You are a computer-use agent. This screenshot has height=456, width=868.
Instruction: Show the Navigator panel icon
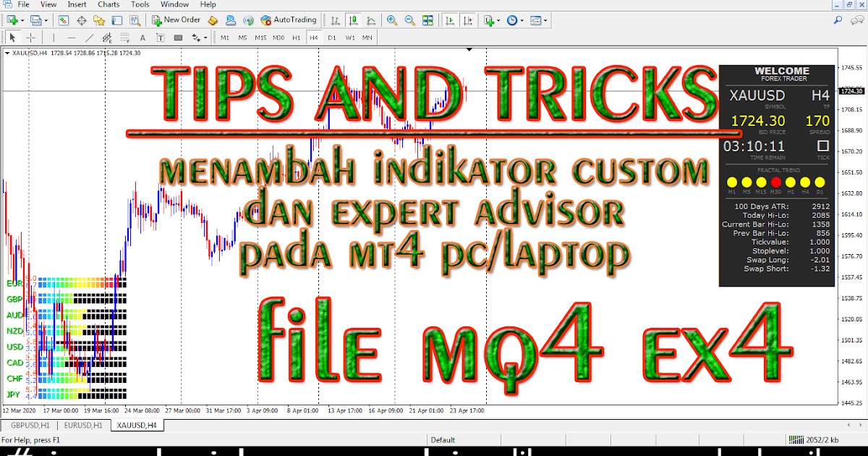coord(99,20)
